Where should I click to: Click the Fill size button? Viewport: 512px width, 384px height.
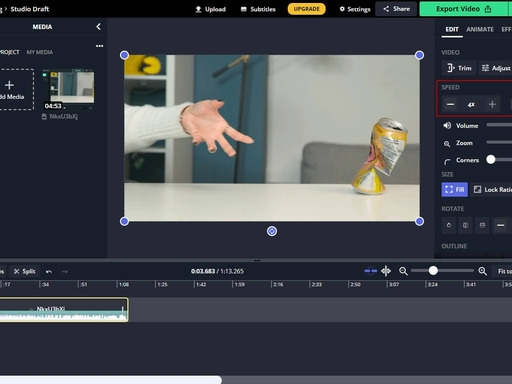[x=455, y=190]
